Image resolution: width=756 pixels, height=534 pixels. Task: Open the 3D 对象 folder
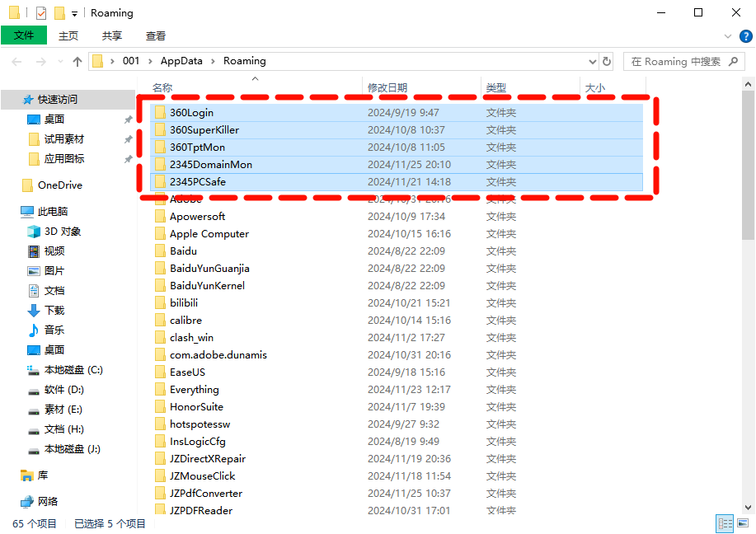click(62, 232)
